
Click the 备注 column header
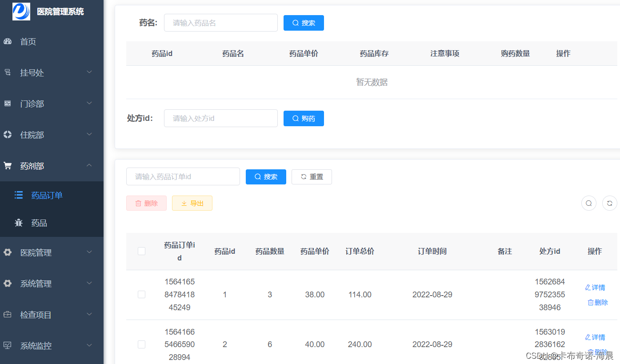[x=505, y=251]
